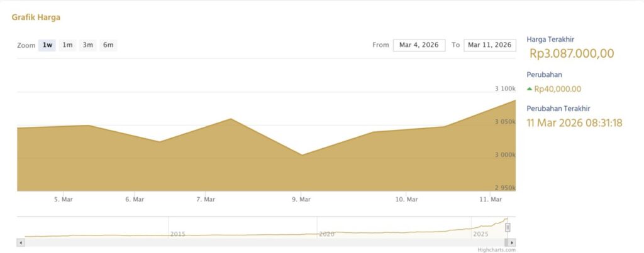Click the navigator scrollbar right arrow
The image size is (644, 253).
click(512, 242)
